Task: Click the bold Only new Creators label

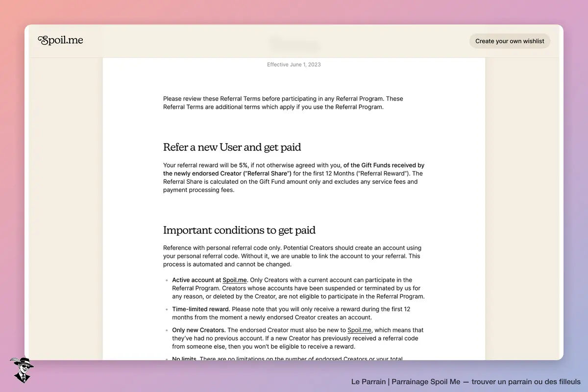Action: coord(198,330)
